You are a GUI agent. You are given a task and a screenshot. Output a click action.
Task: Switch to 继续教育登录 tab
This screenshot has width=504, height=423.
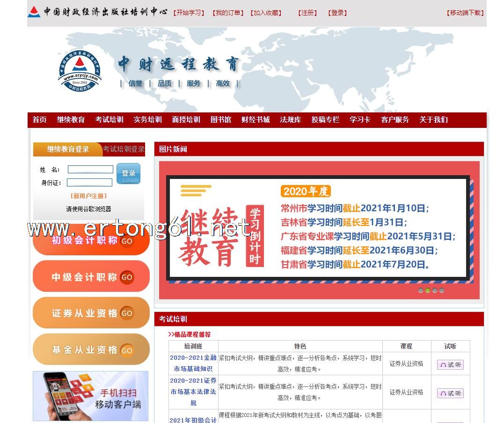click(x=68, y=149)
